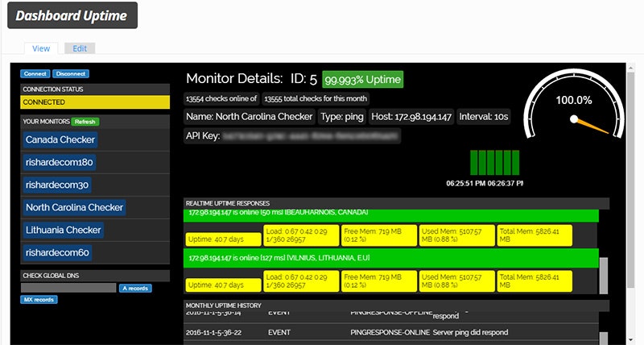Click the Disconnect button
This screenshot has height=345, width=644.
(71, 73)
